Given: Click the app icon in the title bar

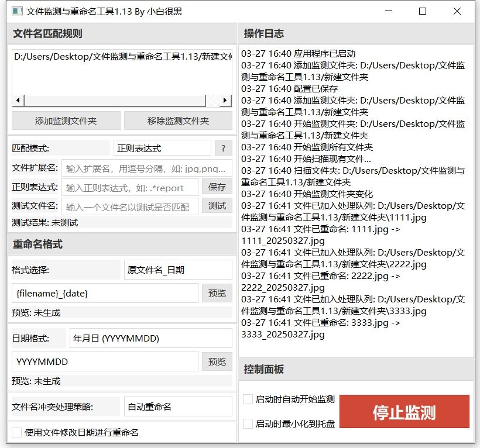Looking at the screenshot, I should click(x=17, y=11).
